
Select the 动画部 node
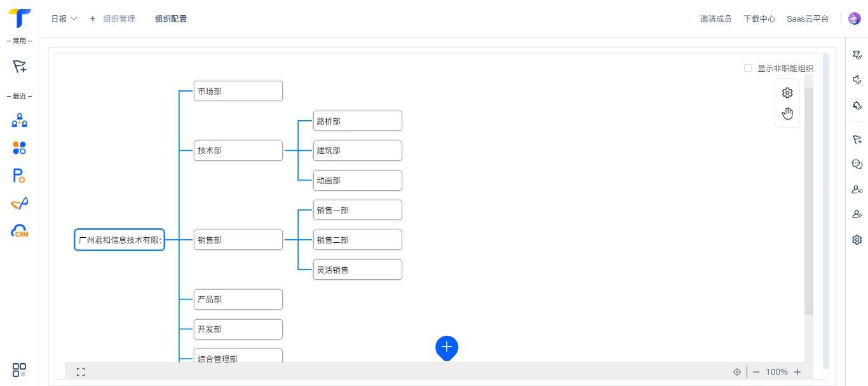[358, 181]
